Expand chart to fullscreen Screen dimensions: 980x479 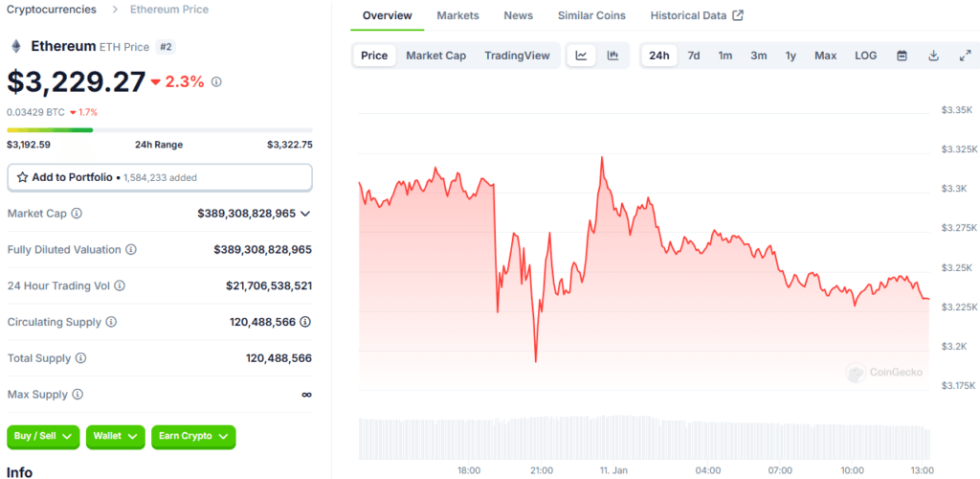tap(965, 56)
